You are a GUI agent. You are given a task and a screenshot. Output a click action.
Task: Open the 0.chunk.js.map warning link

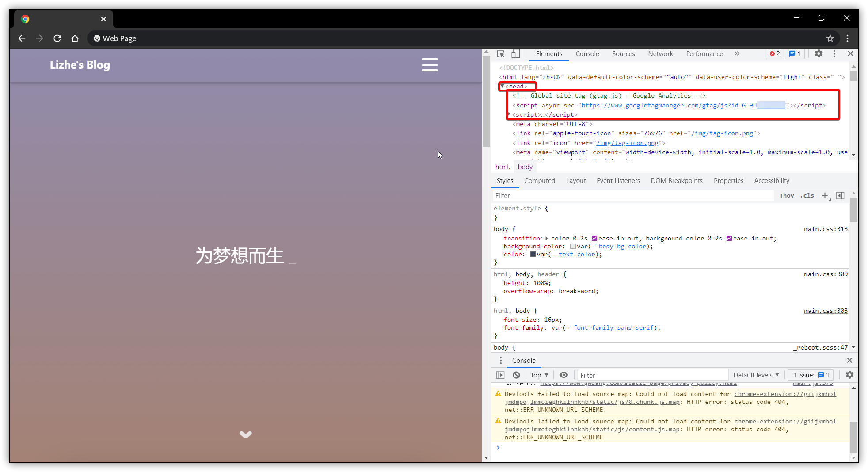click(670, 398)
